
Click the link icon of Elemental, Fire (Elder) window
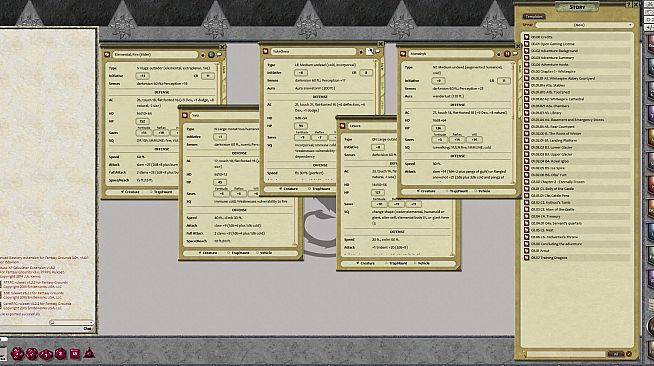[x=107, y=54]
